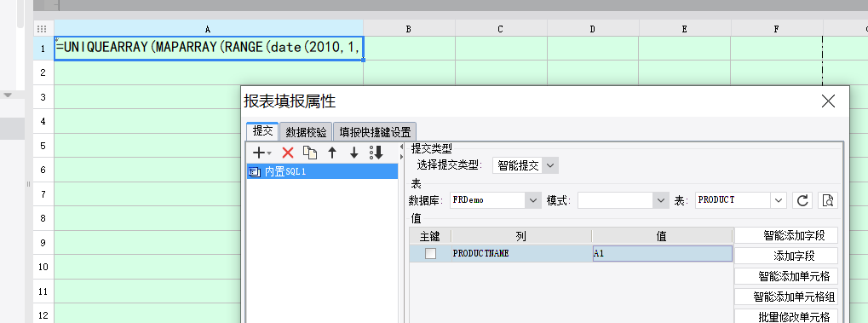
Task: Collapse the left panel via small triangle arrow
Action: click(x=402, y=147)
